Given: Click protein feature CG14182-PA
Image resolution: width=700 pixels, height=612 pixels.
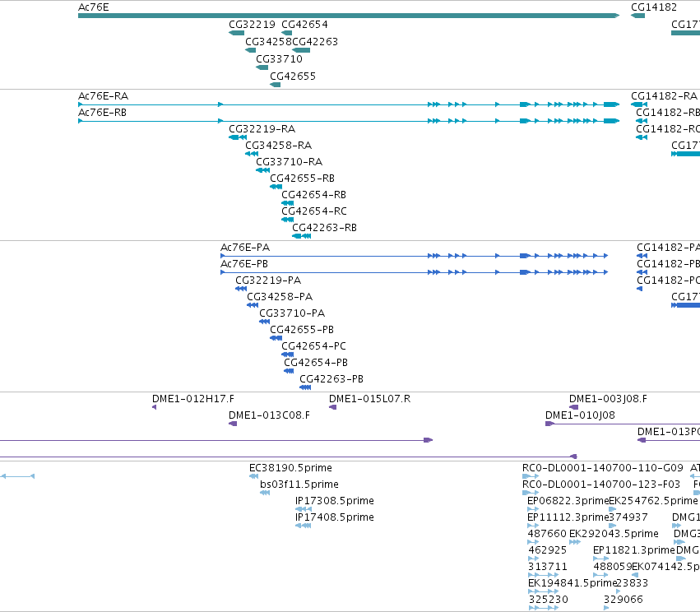Looking at the screenshot, I should point(642,256).
